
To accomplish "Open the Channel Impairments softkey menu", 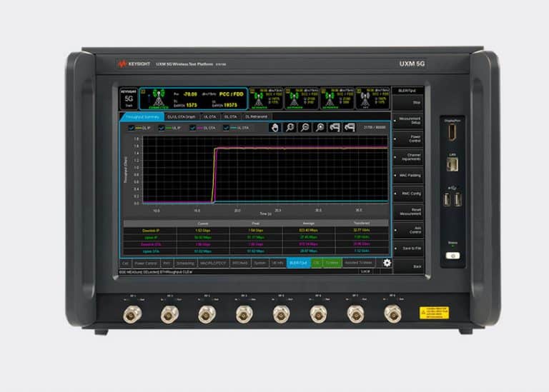I will point(408,157).
